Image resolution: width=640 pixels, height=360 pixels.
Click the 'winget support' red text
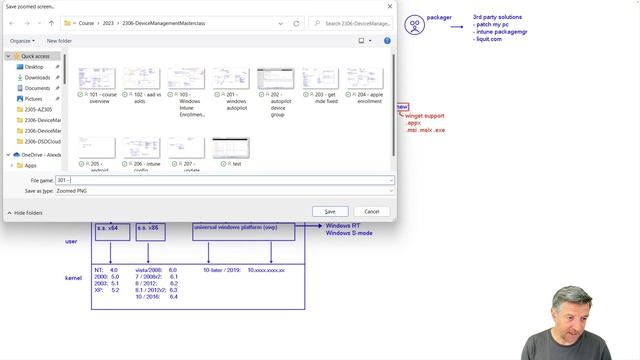pyautogui.click(x=424, y=116)
